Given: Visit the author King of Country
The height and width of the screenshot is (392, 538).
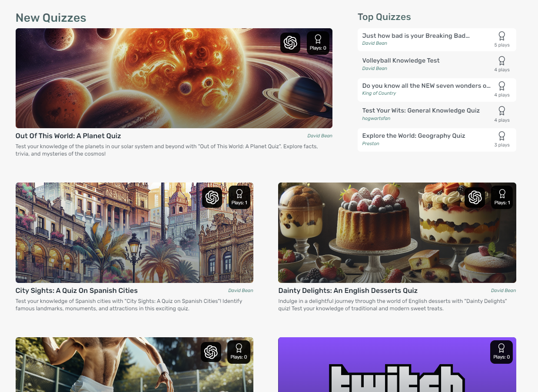Looking at the screenshot, I should [x=379, y=93].
